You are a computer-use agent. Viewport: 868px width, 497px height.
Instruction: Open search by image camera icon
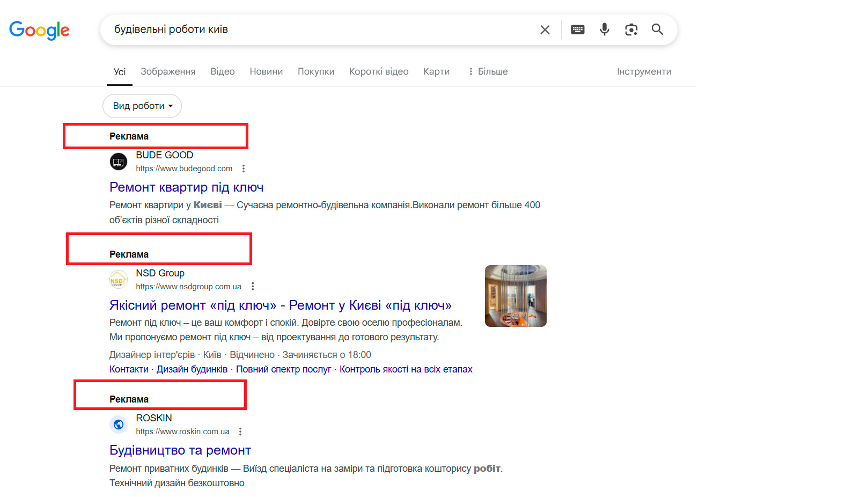(x=631, y=30)
